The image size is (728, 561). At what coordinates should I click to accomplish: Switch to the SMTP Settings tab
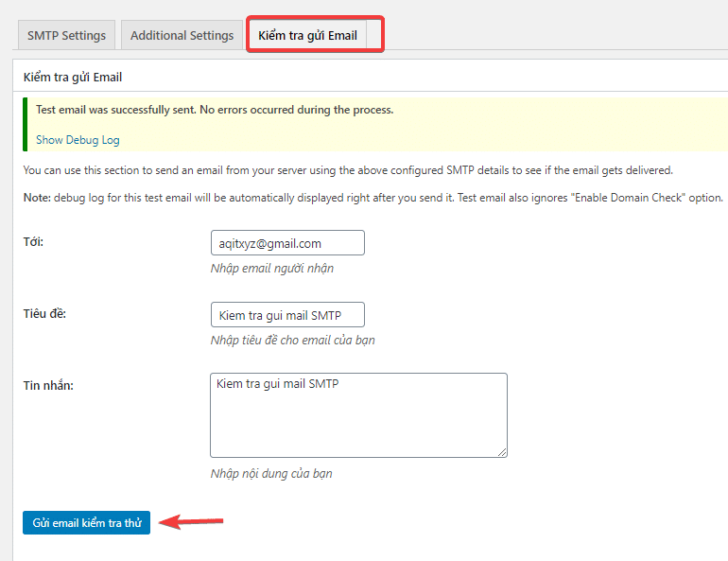click(x=66, y=35)
